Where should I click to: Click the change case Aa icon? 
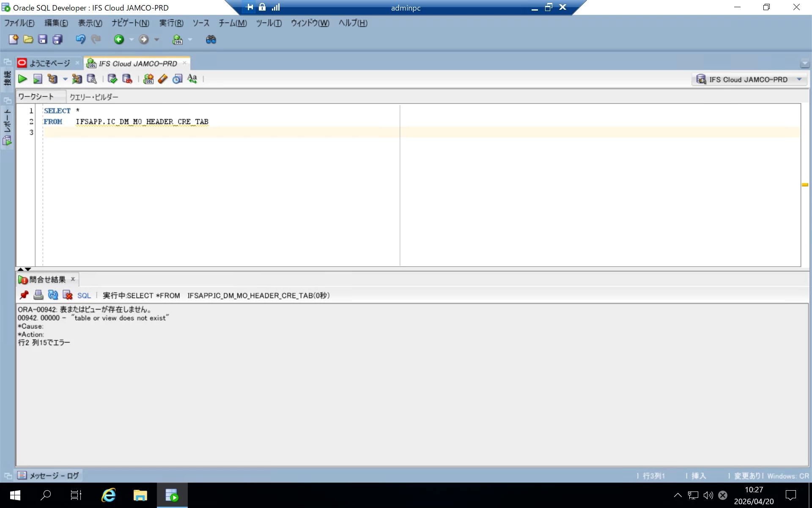[x=192, y=79]
